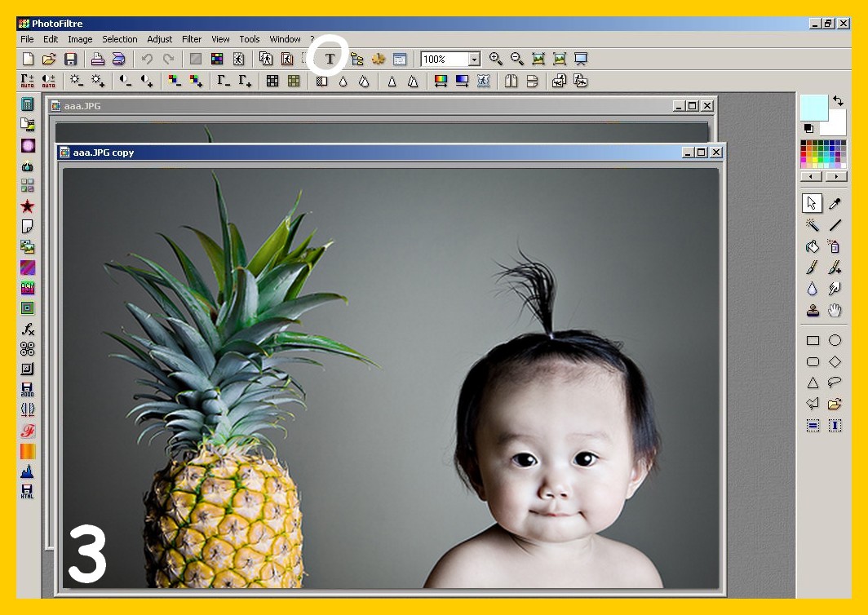
Task: Select the Magic Wand tool
Action: [813, 224]
